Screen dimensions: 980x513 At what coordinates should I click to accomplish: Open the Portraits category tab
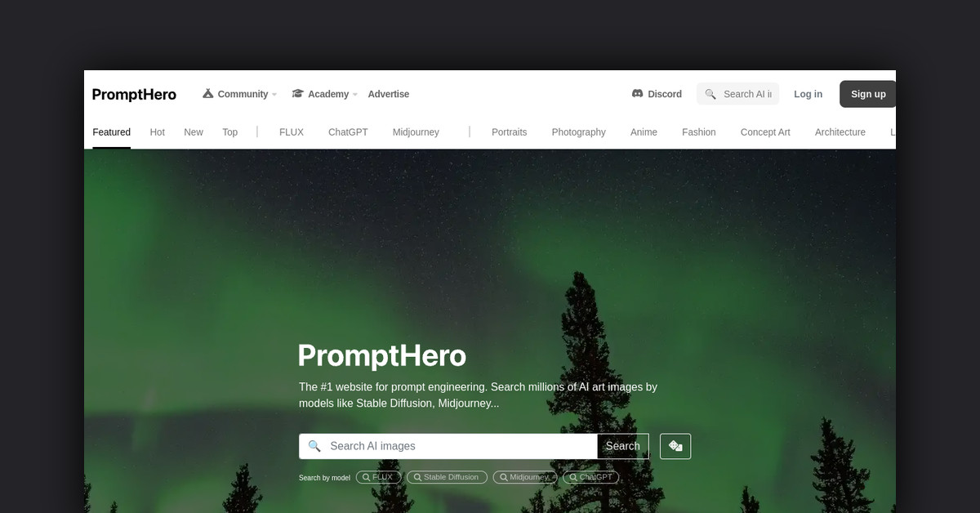click(x=510, y=132)
